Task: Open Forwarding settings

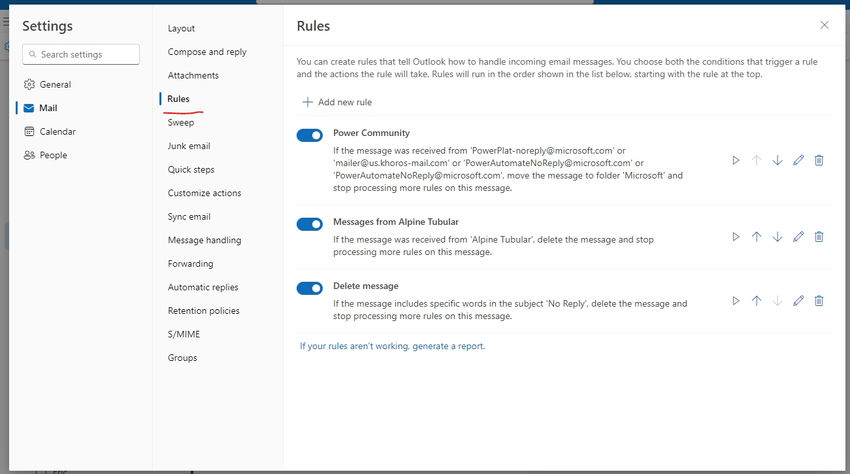Action: (x=190, y=264)
